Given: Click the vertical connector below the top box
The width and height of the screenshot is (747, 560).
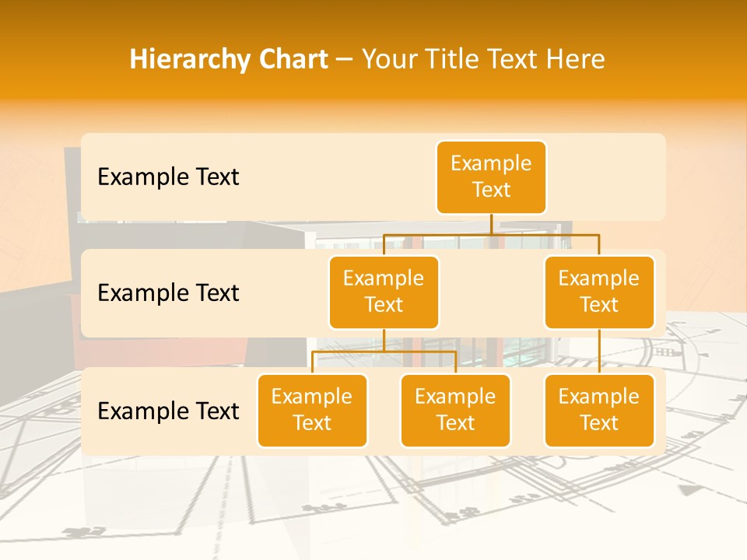Looking at the screenshot, I should point(491,224).
